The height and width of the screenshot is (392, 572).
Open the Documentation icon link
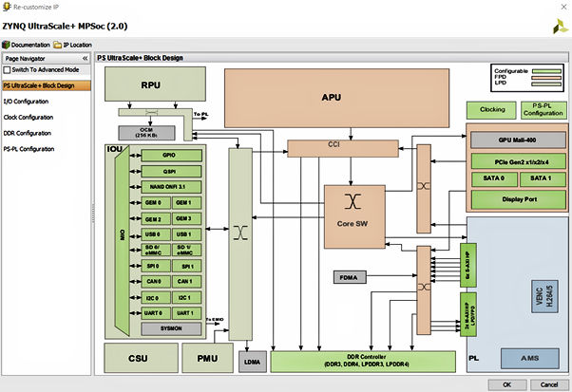coord(7,45)
